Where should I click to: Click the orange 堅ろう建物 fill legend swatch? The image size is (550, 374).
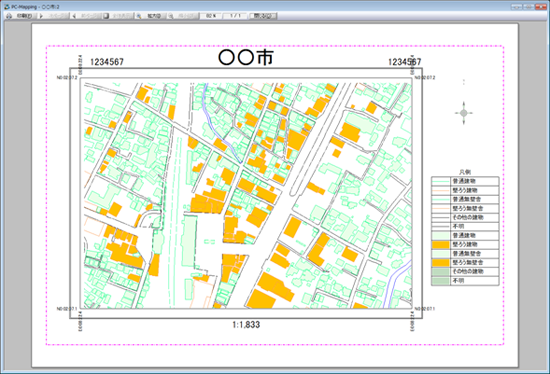point(441,245)
